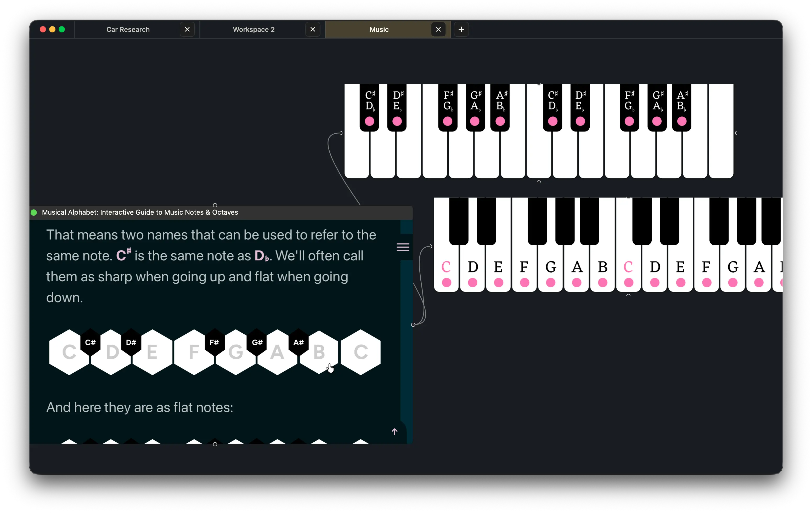Toggle the pink indicator below the G note key

click(x=550, y=283)
